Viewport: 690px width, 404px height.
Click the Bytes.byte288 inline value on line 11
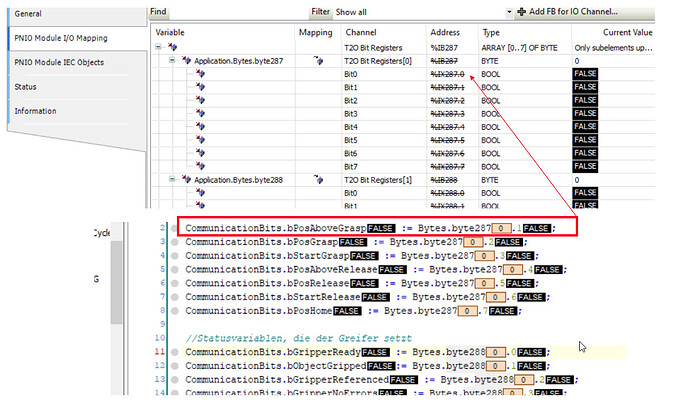point(495,352)
